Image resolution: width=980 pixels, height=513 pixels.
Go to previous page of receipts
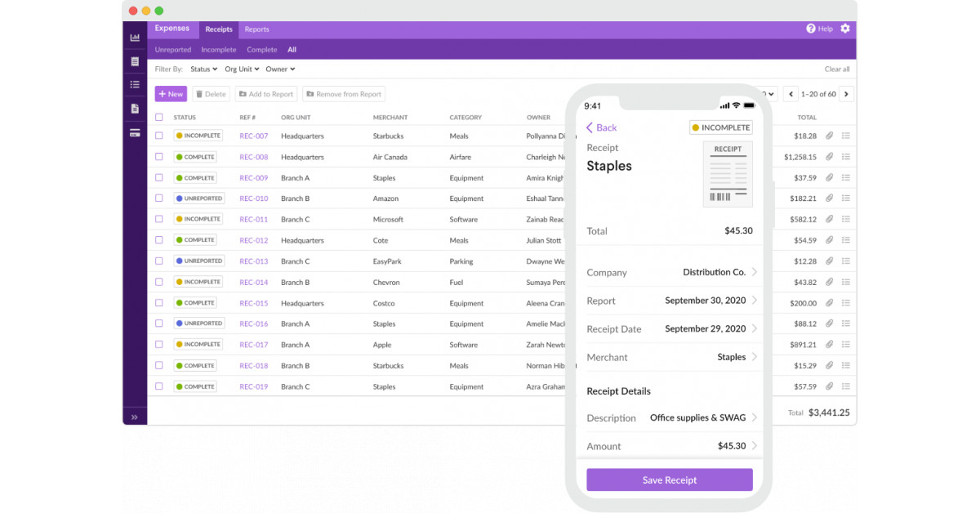[791, 94]
